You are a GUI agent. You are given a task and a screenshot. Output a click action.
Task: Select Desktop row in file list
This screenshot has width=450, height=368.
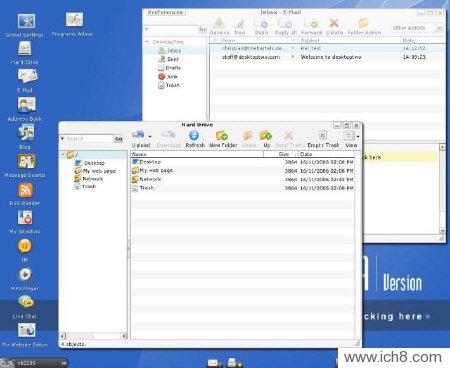[x=243, y=162]
